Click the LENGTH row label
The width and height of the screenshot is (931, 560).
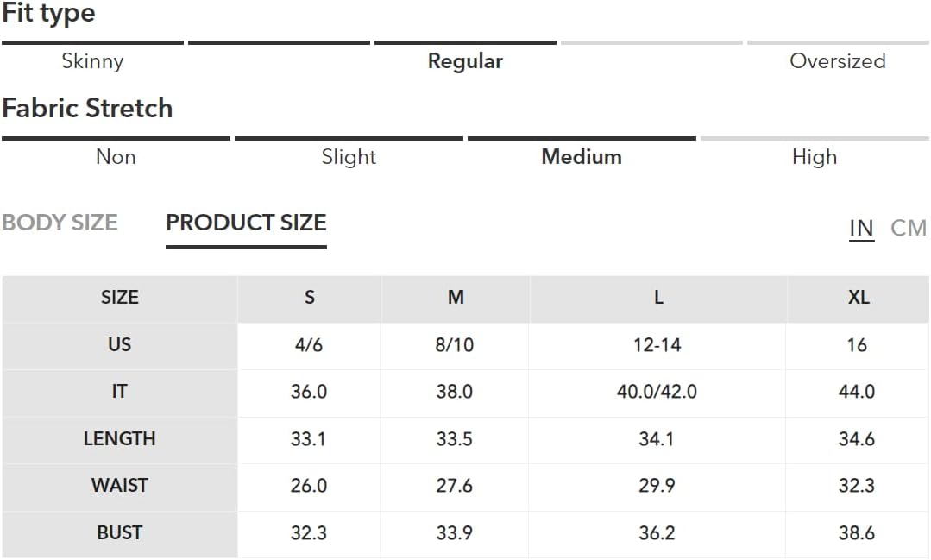tap(119, 439)
